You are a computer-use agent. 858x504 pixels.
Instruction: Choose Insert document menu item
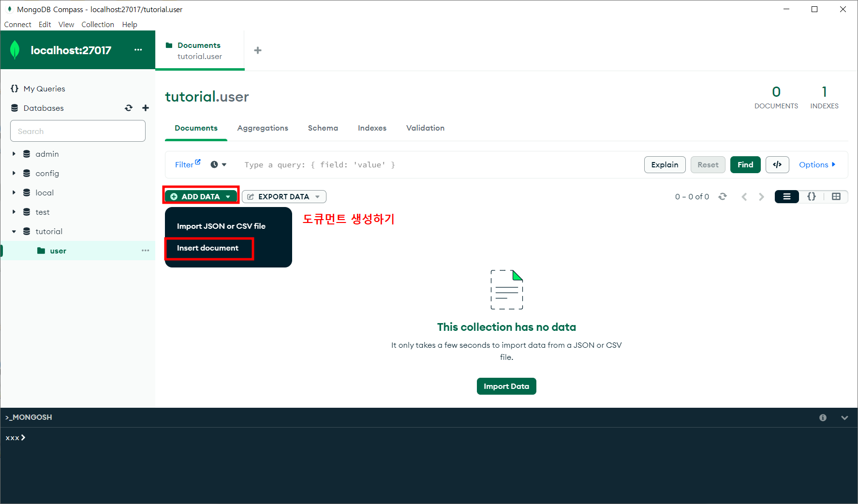[207, 248]
